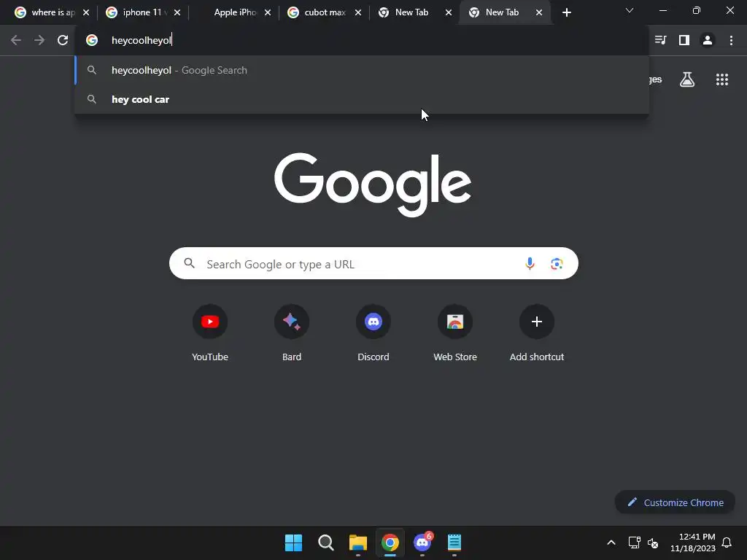The height and width of the screenshot is (560, 747).
Task: Open Notepad from the taskbar
Action: click(454, 542)
